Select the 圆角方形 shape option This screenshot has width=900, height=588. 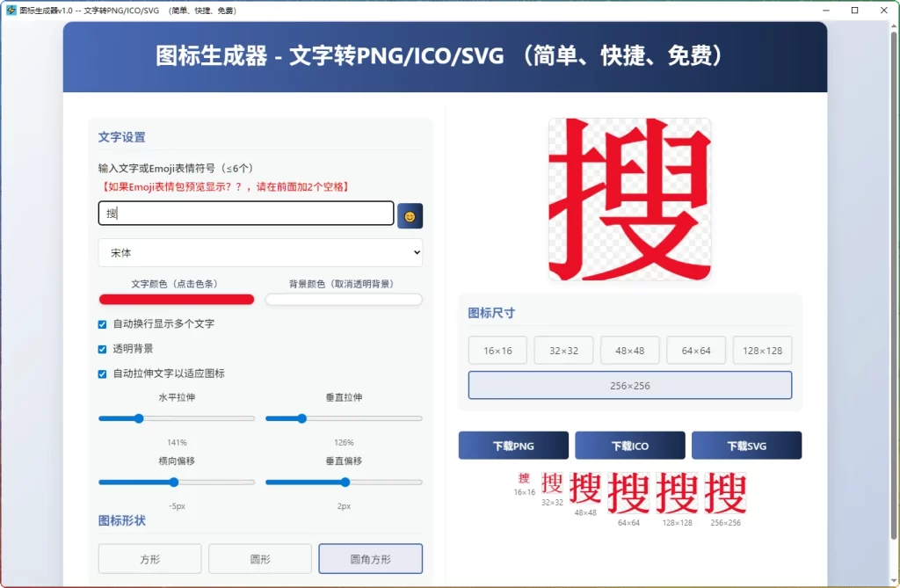point(370,558)
